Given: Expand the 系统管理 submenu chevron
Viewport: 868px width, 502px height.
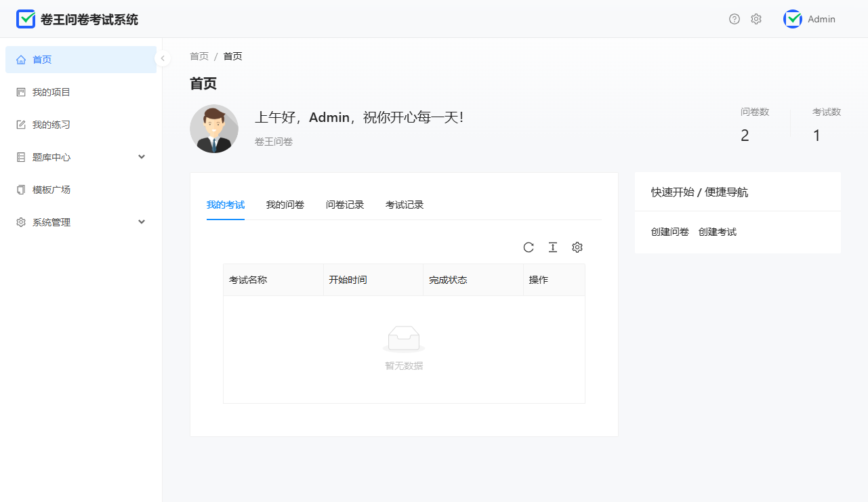Looking at the screenshot, I should 142,222.
